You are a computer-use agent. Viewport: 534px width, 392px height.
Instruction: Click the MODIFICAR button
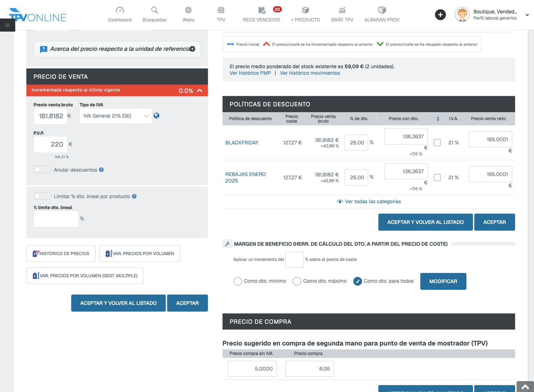443,281
